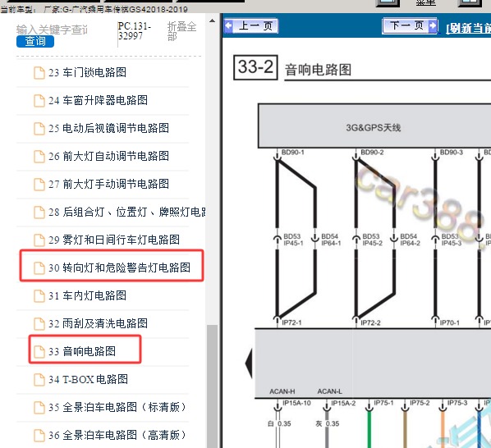
Task: Click the 查询 search button
Action: (x=35, y=41)
